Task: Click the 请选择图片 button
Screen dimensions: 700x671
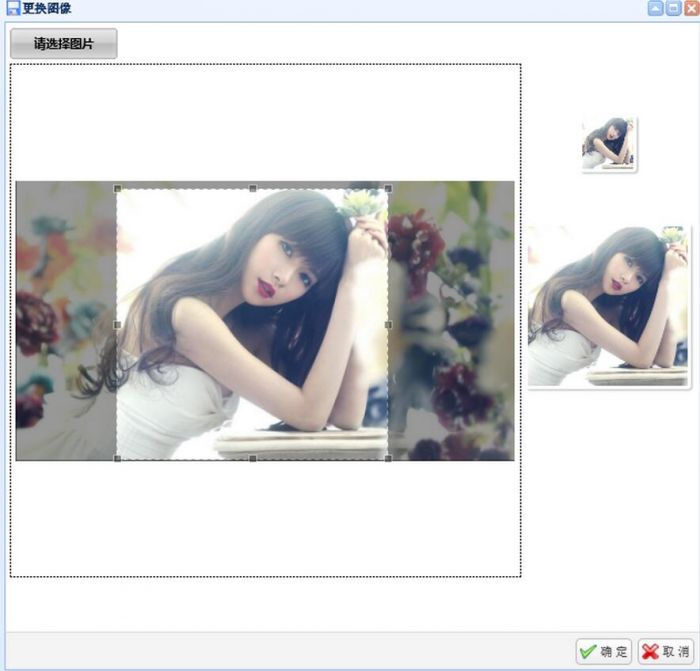Action: [63, 44]
